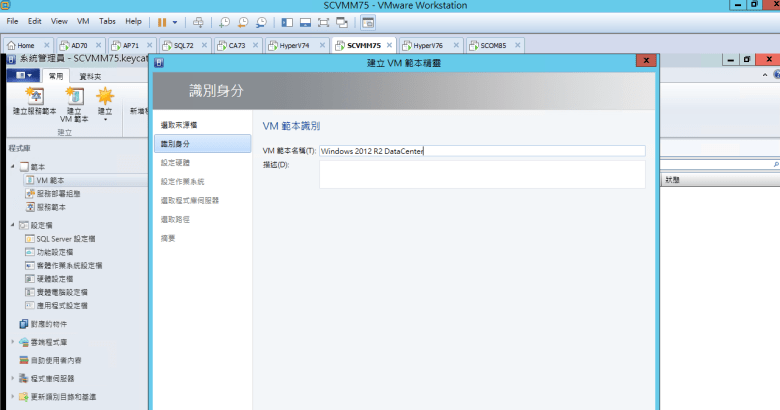Collapse the 範本 tree node

pos(12,166)
